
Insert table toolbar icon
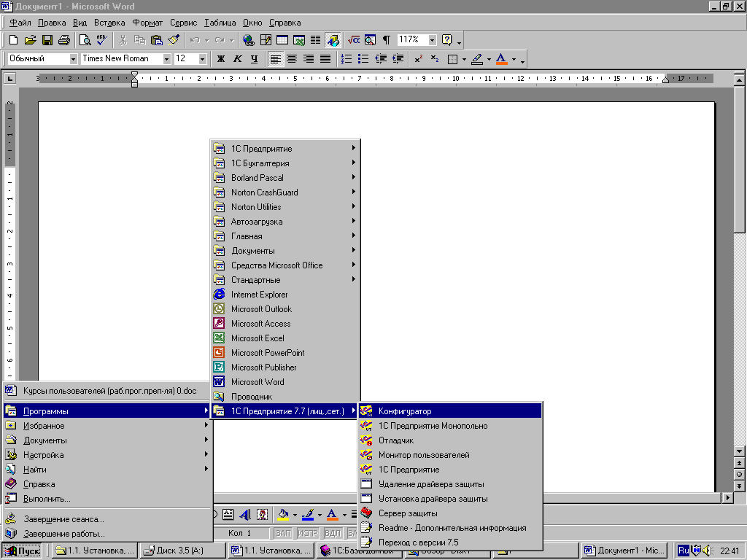pyautogui.click(x=282, y=40)
